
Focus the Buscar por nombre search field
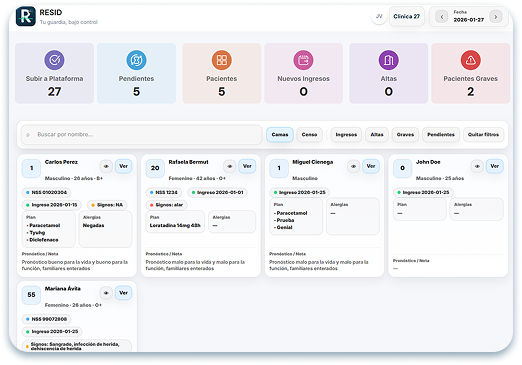[x=142, y=135]
